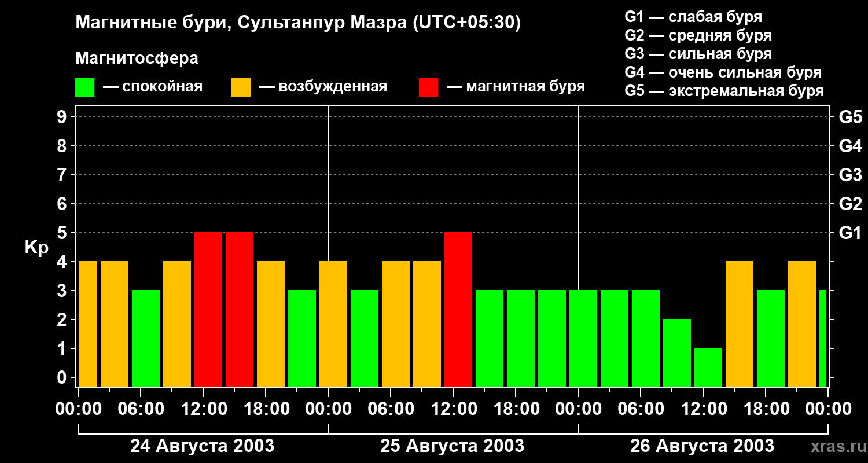Click the '26 Августа 2003' date label
Screen dimensions: 868x463
703,446
